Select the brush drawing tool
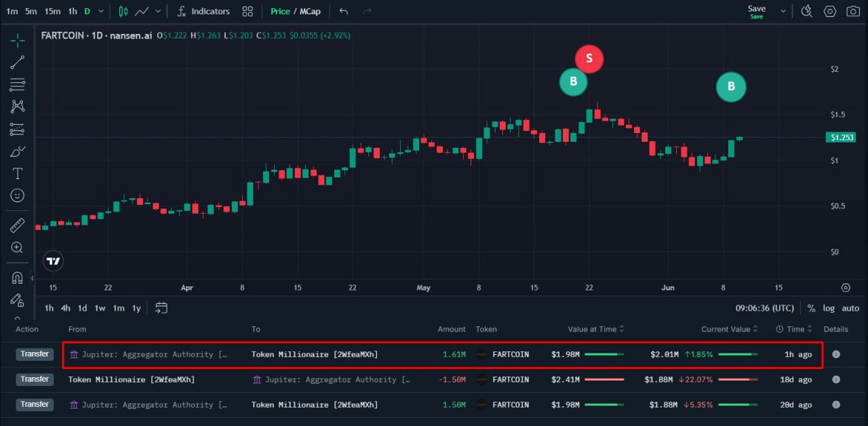This screenshot has height=426, width=868. tap(18, 151)
